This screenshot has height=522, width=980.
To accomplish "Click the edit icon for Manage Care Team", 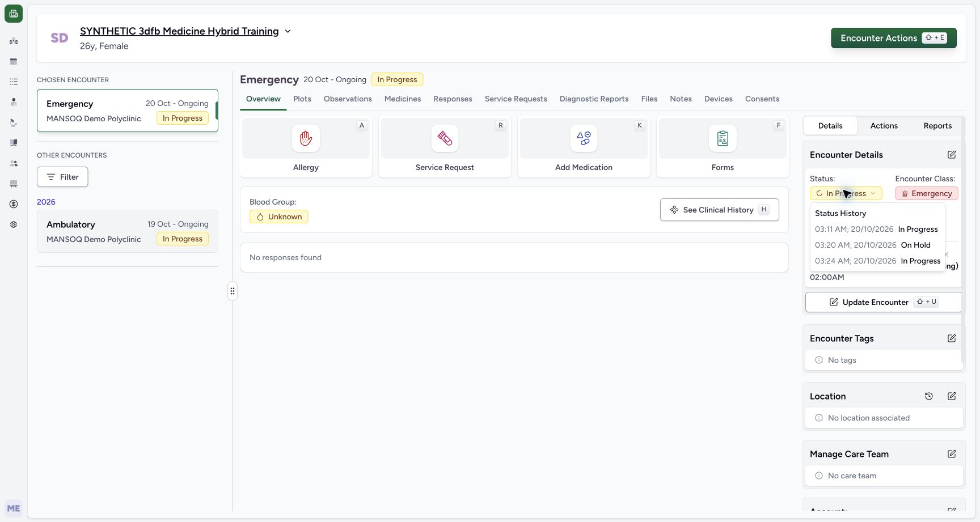I will click(952, 454).
